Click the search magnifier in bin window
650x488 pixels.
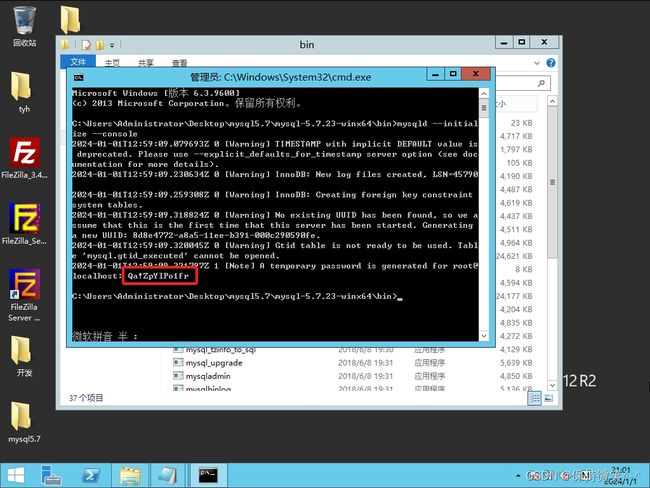pos(541,83)
